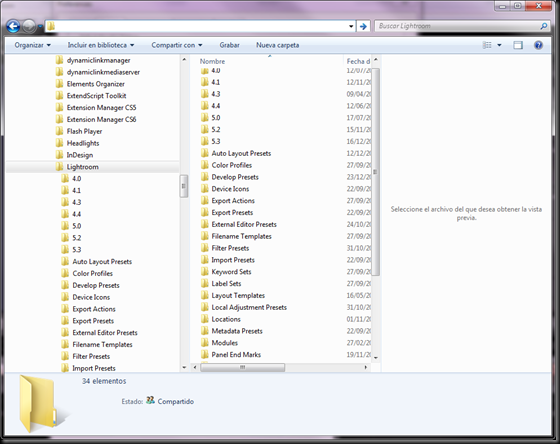This screenshot has width=560, height=444.
Task: Click the Grabar button
Action: tap(229, 45)
